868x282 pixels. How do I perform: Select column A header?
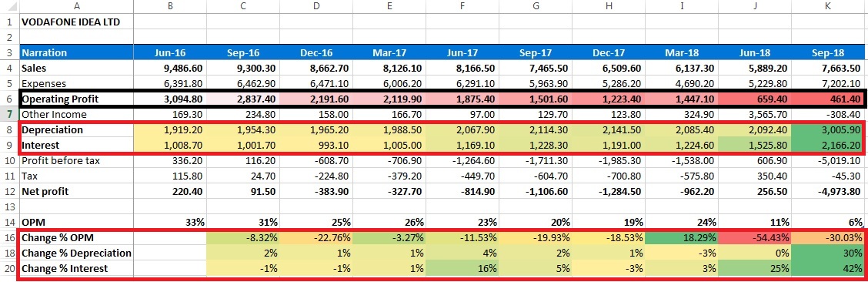point(76,6)
